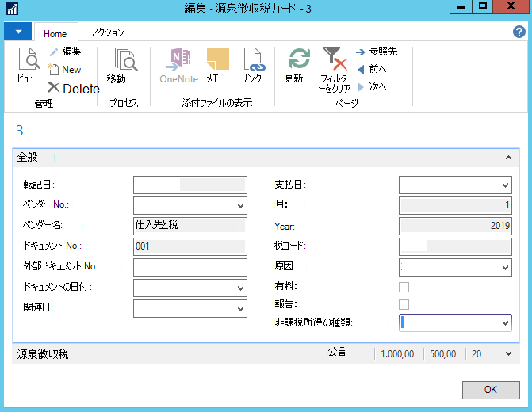
Task: Click the 転記日 input field
Action: (x=190, y=185)
